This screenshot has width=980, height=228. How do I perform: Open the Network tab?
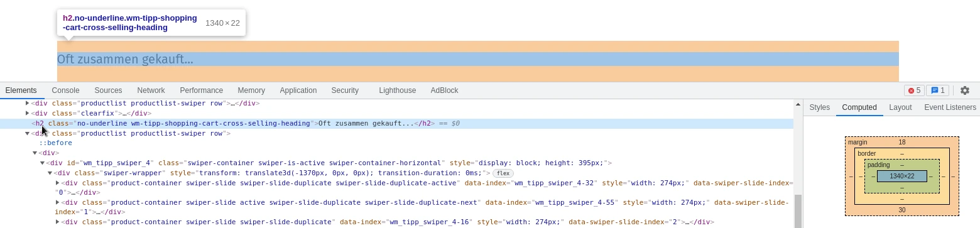tap(151, 90)
